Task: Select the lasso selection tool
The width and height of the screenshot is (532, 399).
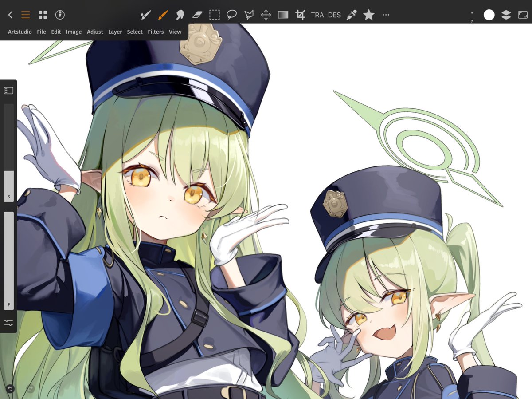Action: pos(231,15)
